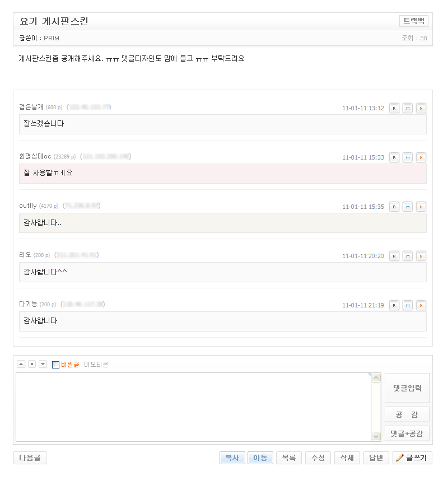Click the 공감 like button

[407, 414]
